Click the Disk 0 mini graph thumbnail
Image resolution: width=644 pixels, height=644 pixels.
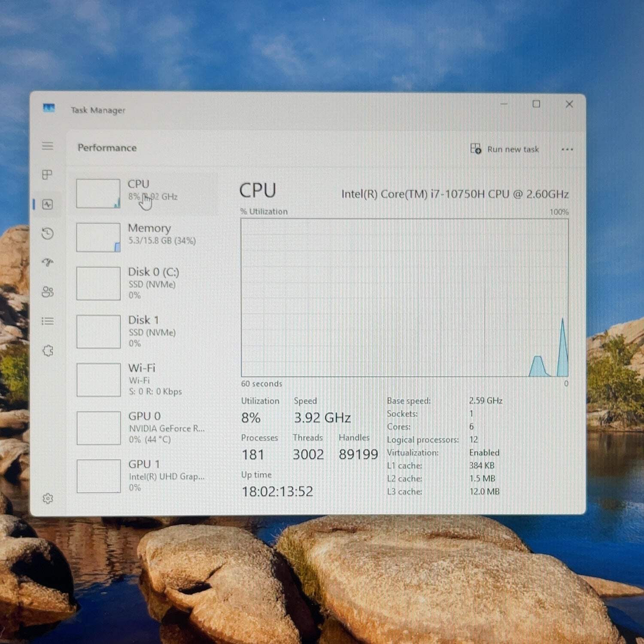pos(98,283)
